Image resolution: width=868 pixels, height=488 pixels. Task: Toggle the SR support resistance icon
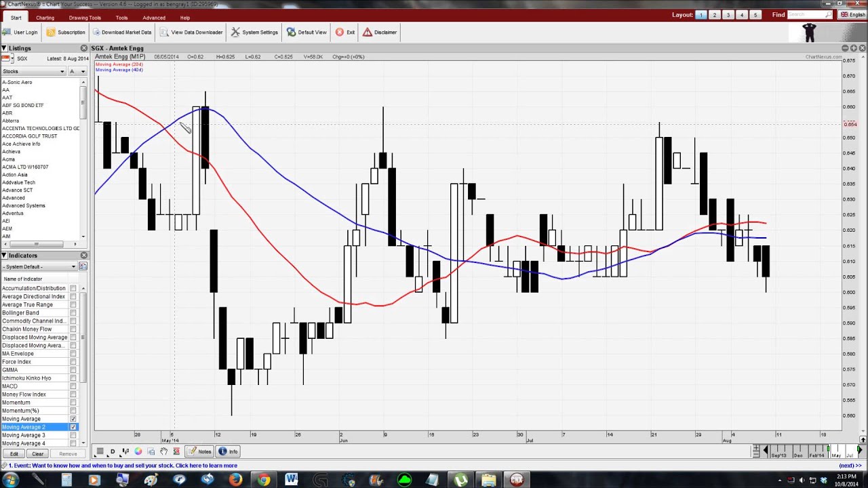(176, 451)
